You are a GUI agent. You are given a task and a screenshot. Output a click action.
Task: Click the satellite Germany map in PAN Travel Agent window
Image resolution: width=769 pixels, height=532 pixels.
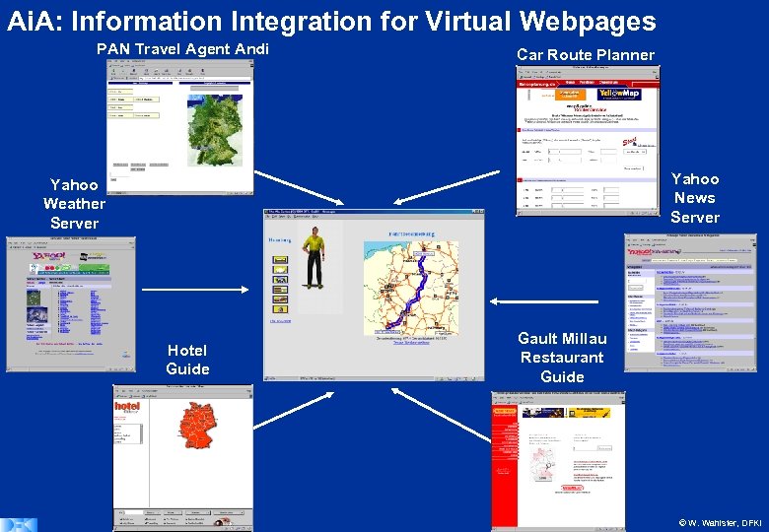pos(215,130)
